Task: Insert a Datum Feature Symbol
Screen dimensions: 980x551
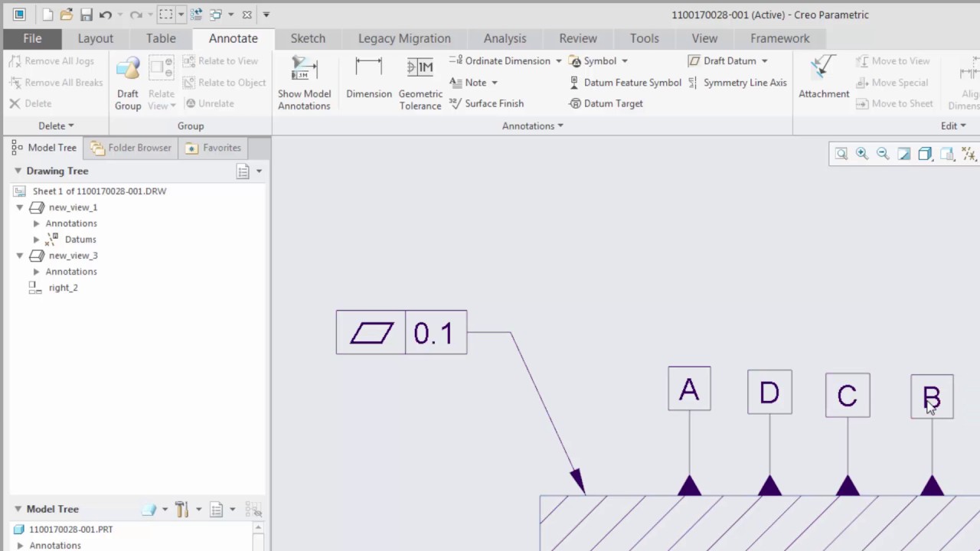Action: point(625,83)
